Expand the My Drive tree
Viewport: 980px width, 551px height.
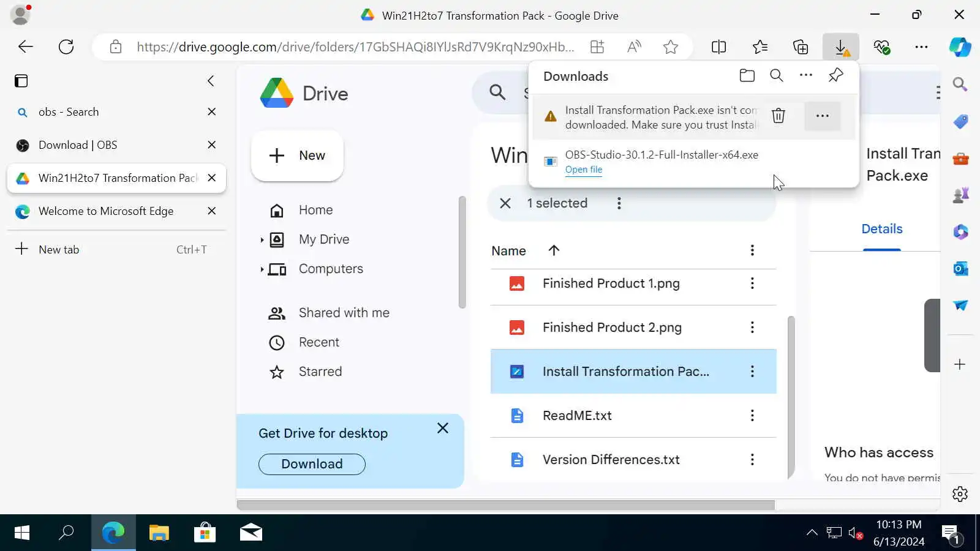262,240
